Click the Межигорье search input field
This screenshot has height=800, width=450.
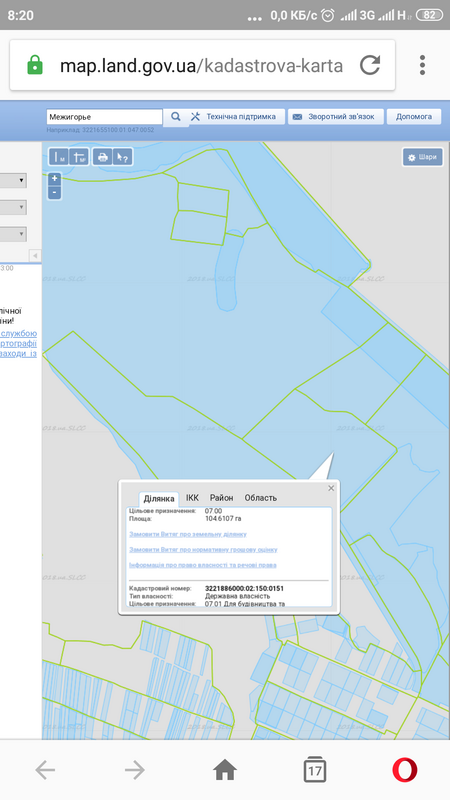[105, 117]
